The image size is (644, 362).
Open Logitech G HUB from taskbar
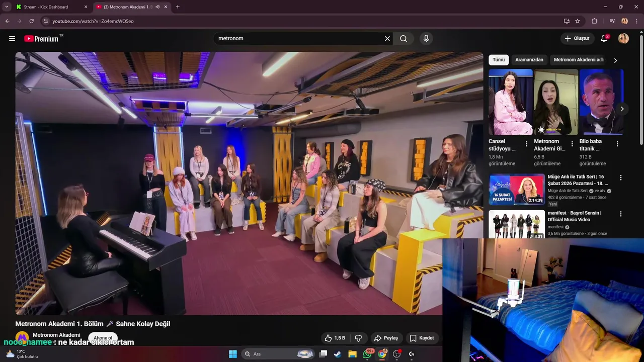coord(412,354)
